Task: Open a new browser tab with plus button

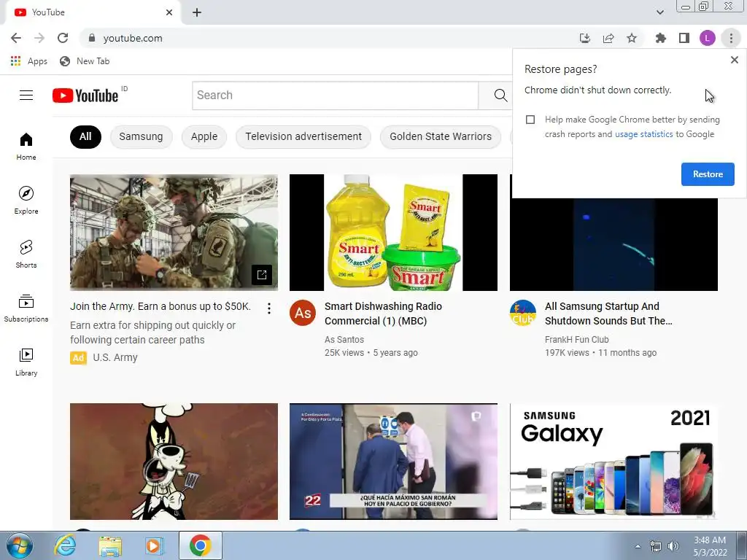Action: (x=197, y=13)
